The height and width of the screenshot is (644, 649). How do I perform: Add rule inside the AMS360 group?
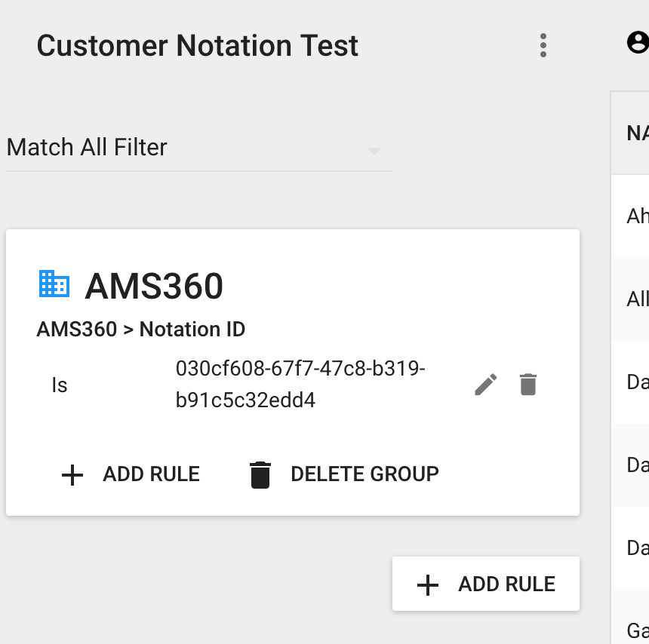coord(131,474)
